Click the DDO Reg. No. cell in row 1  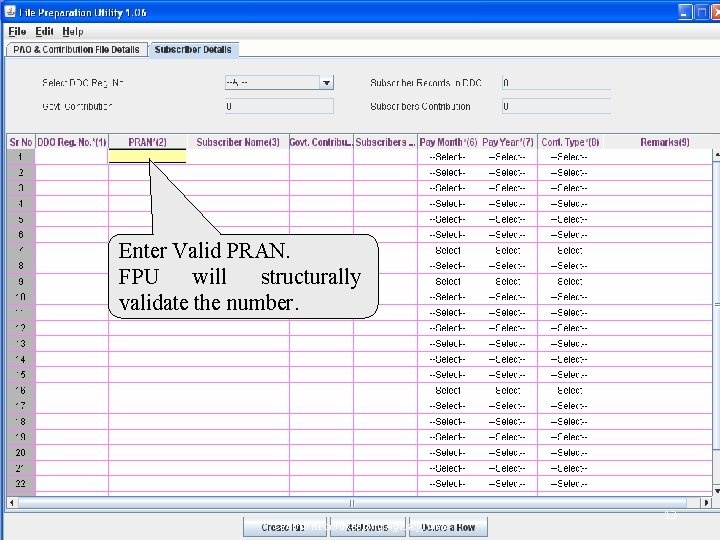coord(72,157)
